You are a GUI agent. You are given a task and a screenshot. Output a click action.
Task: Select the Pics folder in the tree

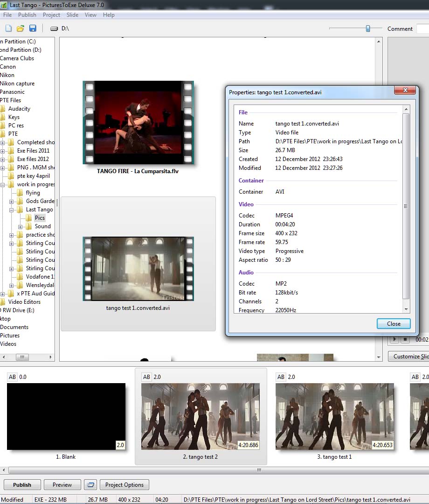point(40,217)
